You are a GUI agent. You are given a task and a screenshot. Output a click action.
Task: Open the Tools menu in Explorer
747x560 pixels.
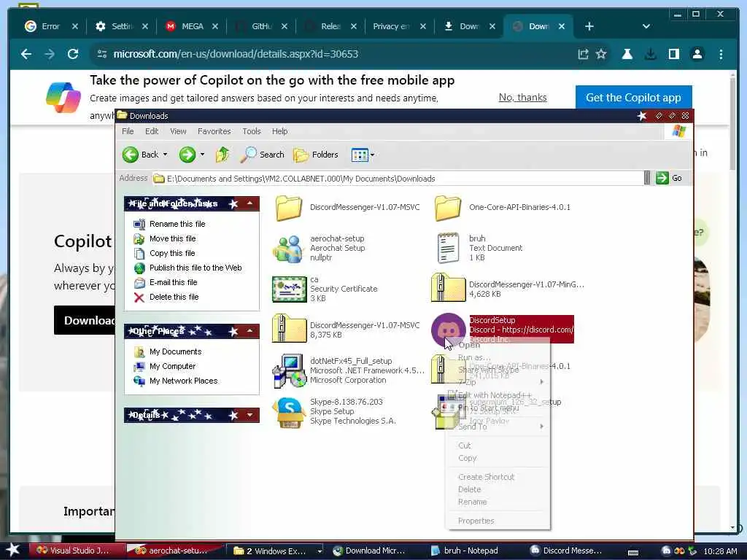pyautogui.click(x=252, y=131)
